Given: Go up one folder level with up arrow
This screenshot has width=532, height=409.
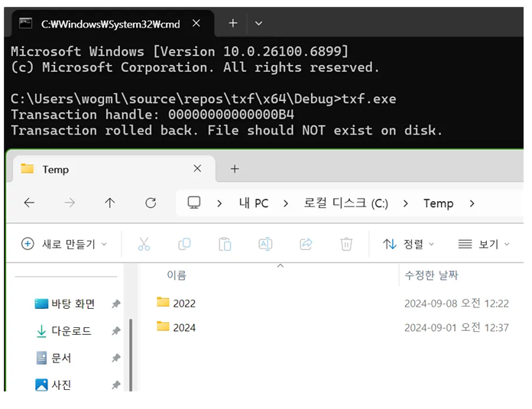Looking at the screenshot, I should 109,203.
